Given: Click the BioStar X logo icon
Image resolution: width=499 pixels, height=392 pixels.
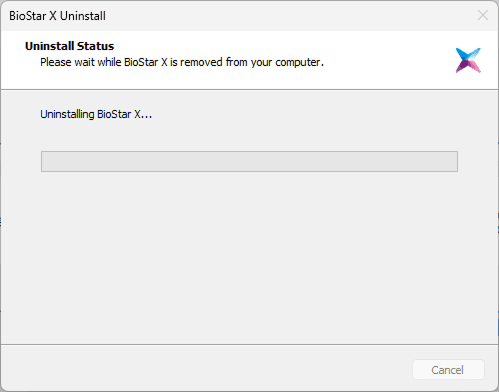Looking at the screenshot, I should click(468, 60).
